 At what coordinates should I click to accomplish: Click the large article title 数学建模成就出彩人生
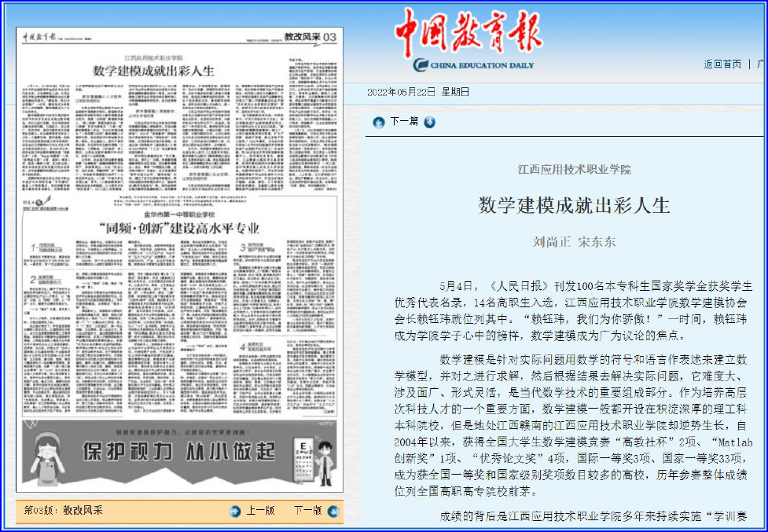point(574,205)
